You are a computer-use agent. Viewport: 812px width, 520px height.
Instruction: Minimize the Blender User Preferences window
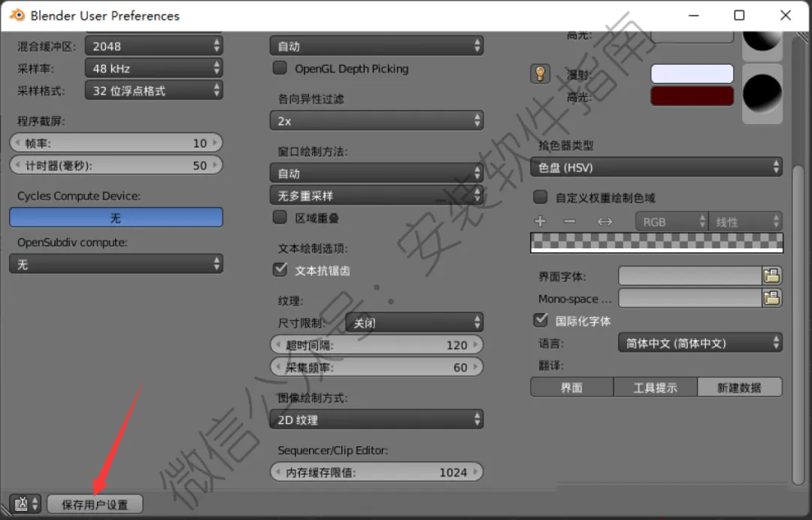coord(693,16)
